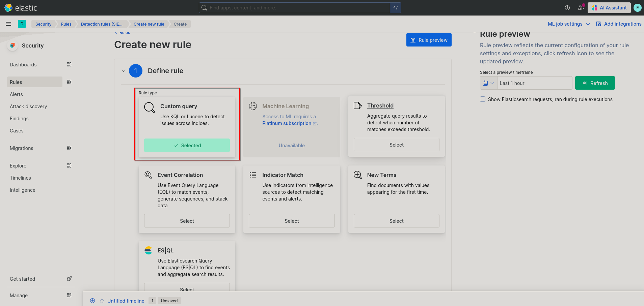Click the Custom query magnifier icon
The width and height of the screenshot is (644, 306).
click(150, 108)
